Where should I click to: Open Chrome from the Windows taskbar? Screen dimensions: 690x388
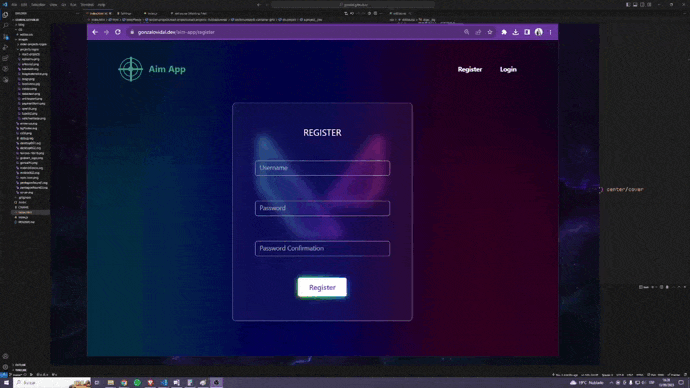pos(124,383)
